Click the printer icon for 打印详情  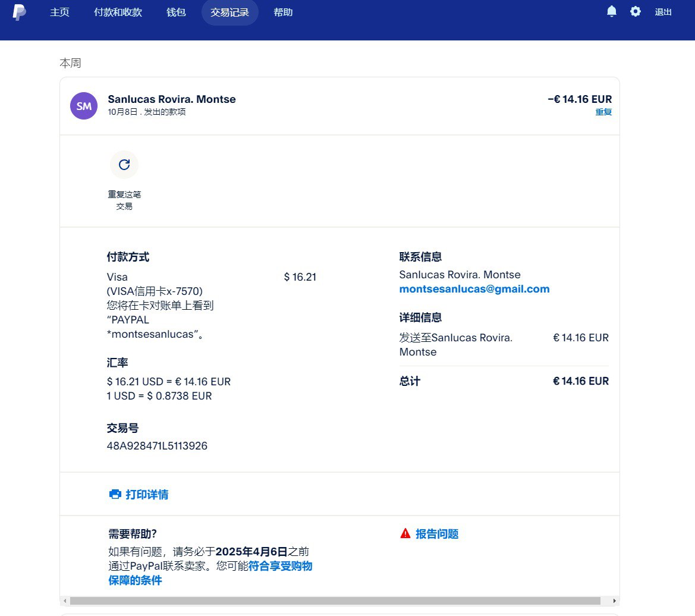click(x=115, y=495)
